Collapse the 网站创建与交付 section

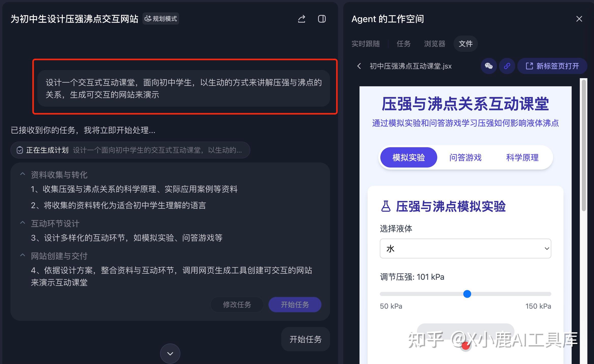pyautogui.click(x=22, y=255)
